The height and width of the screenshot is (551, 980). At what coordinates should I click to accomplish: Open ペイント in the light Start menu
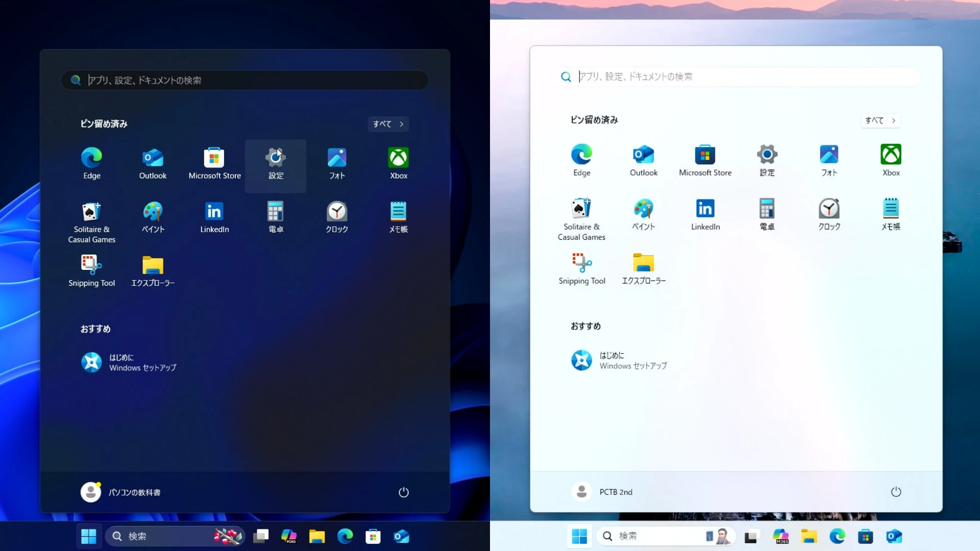click(x=644, y=214)
